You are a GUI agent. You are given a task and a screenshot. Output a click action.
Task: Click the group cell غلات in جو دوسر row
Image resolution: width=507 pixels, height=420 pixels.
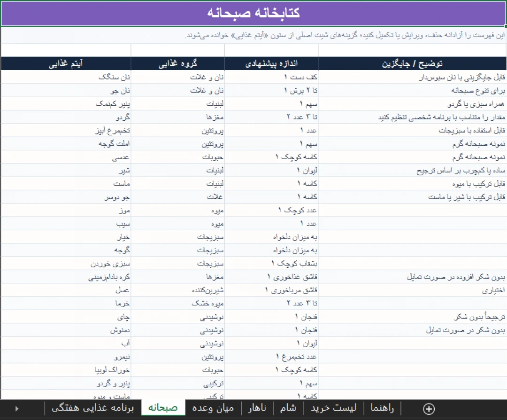178,197
